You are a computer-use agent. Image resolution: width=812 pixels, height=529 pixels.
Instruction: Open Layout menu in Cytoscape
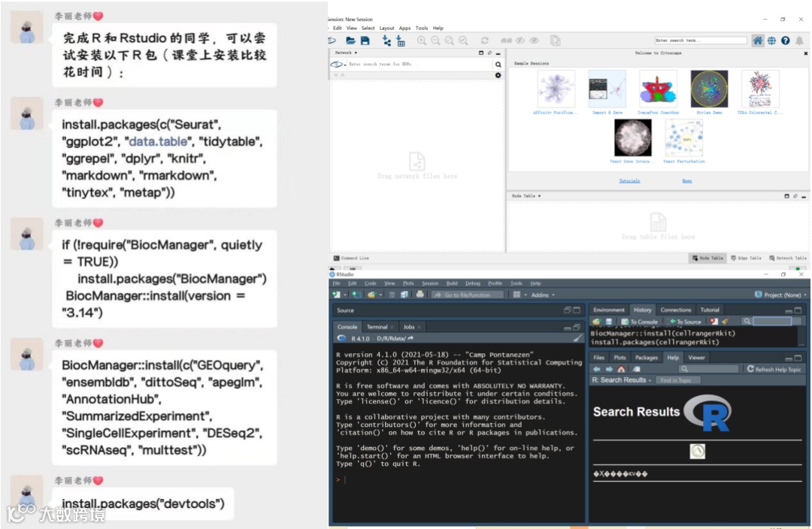pos(387,29)
